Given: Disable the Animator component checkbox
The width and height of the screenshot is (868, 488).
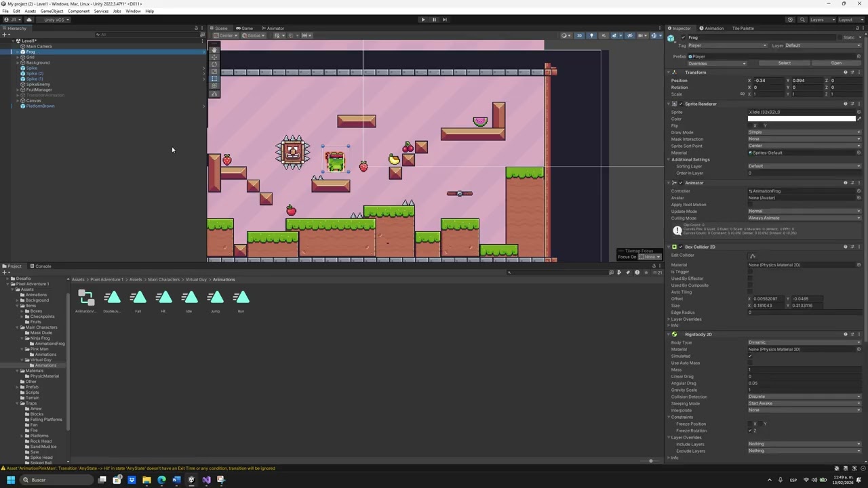Looking at the screenshot, I should point(681,183).
